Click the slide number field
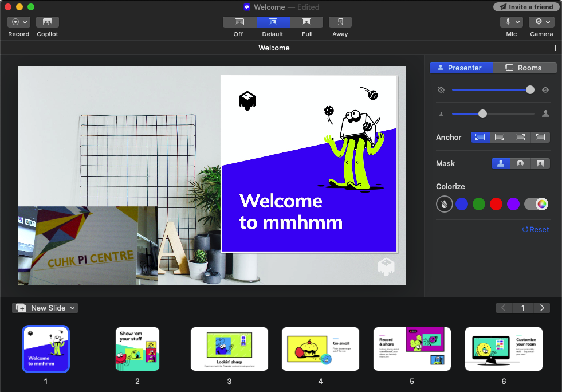562x392 pixels. pyautogui.click(x=523, y=308)
